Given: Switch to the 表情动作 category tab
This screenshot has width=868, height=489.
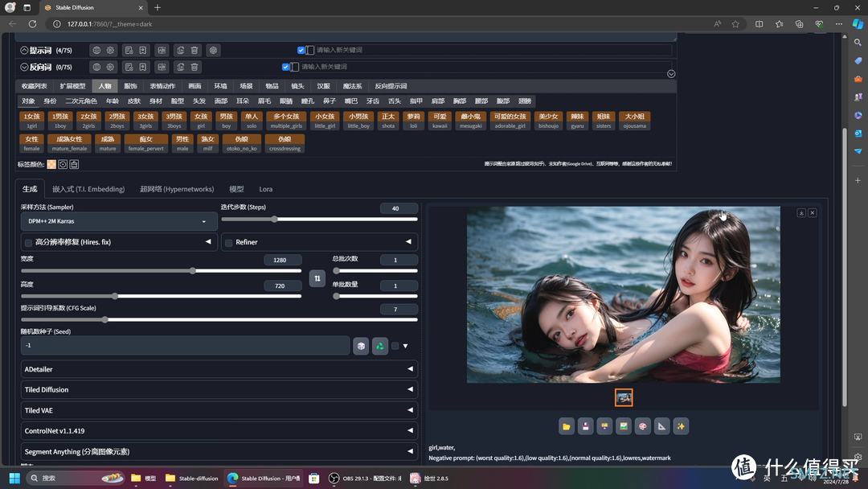Looking at the screenshot, I should click(162, 86).
